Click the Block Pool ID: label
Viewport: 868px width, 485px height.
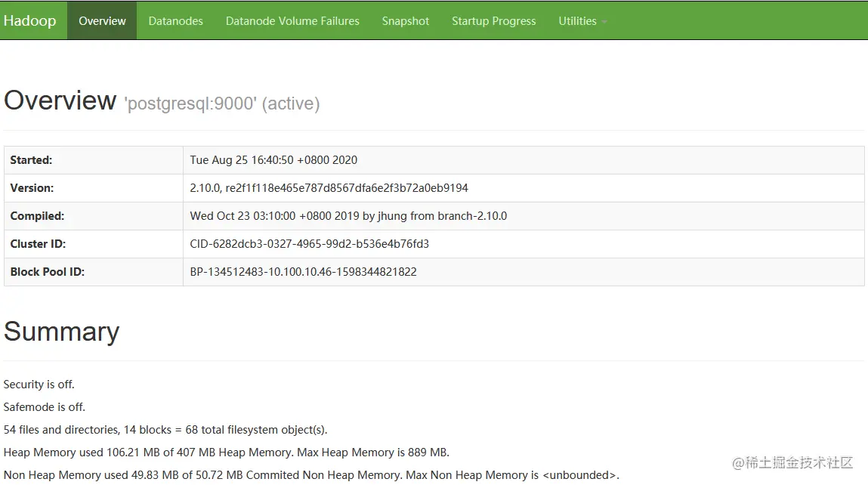[47, 272]
